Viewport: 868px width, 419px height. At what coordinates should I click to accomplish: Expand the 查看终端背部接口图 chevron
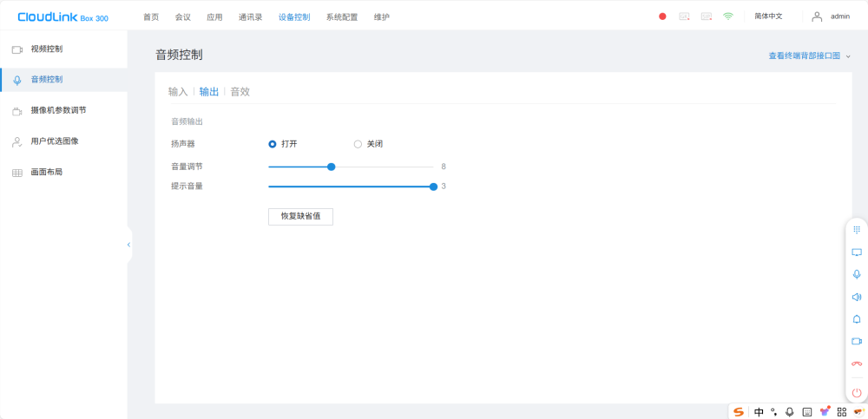tap(848, 56)
